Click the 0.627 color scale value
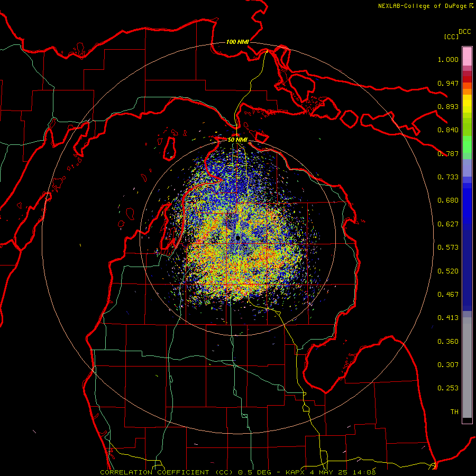Viewport: 476px width, 476px height. click(x=448, y=224)
